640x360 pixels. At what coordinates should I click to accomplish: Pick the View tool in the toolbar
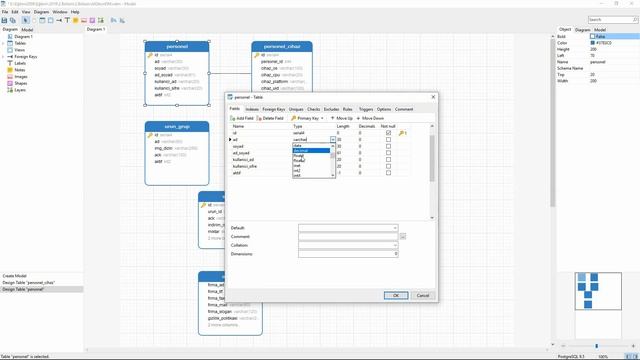(x=51, y=20)
